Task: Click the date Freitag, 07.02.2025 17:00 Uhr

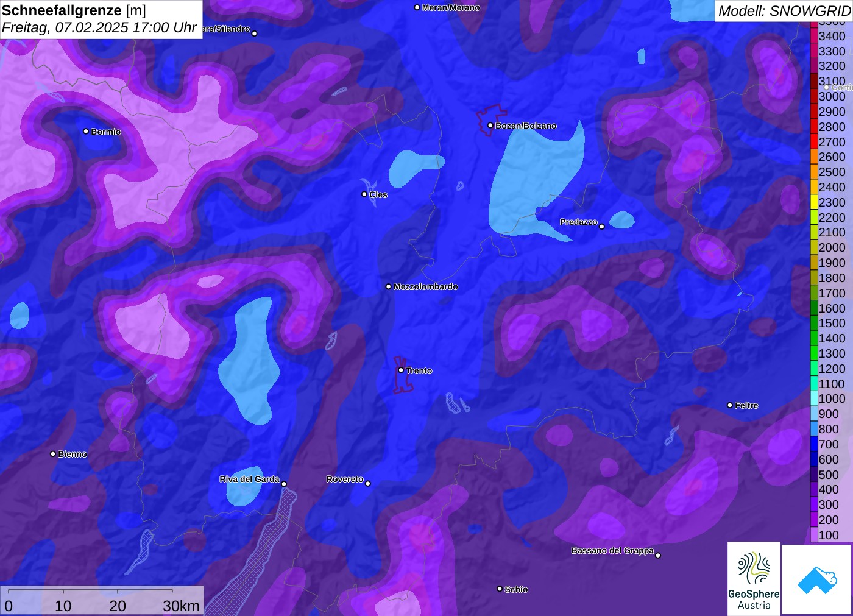Action: (x=99, y=28)
